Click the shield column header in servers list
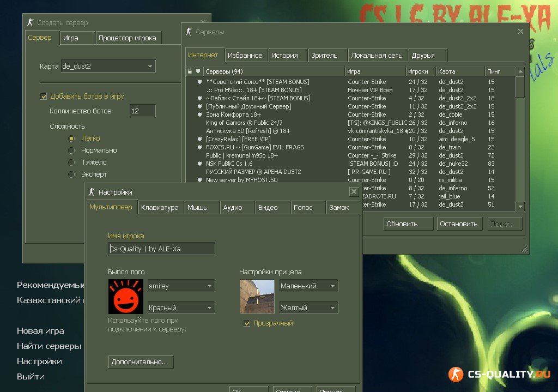This screenshot has width=558, height=392. [198, 71]
